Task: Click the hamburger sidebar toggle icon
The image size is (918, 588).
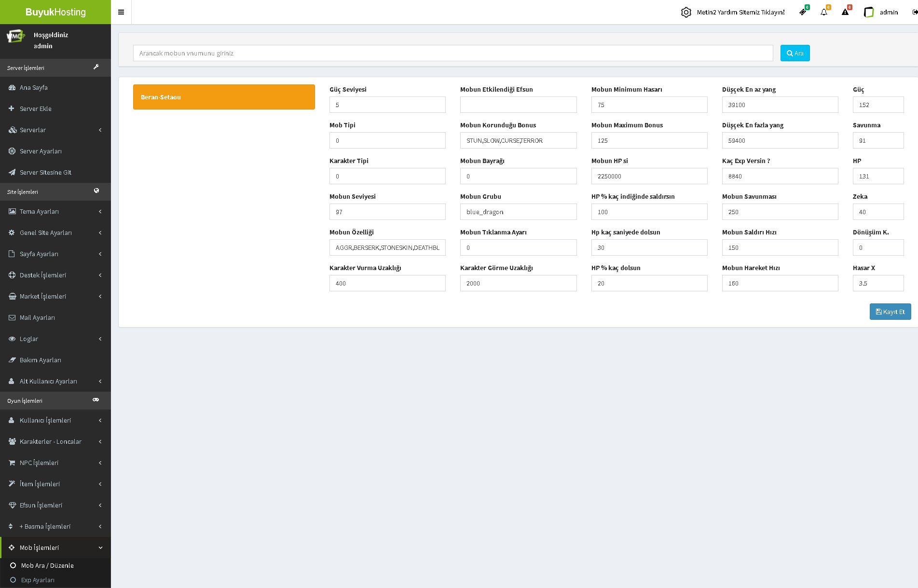Action: click(x=121, y=12)
